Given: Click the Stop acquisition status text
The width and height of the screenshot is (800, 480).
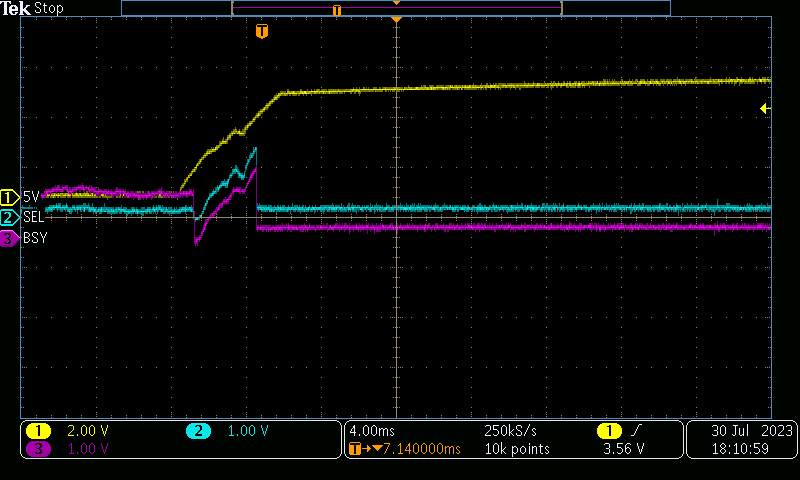Looking at the screenshot, I should pyautogui.click(x=48, y=8).
